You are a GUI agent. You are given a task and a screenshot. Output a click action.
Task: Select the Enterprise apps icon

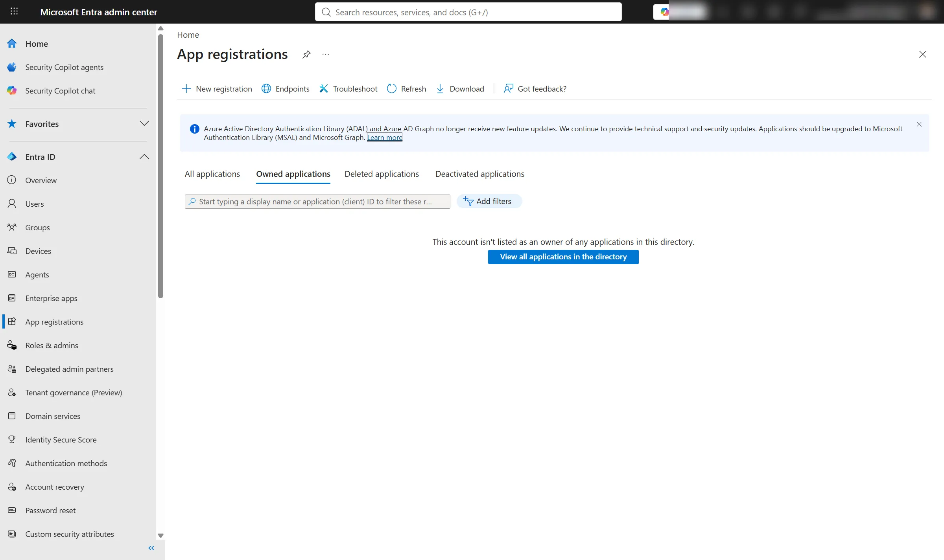point(12,298)
